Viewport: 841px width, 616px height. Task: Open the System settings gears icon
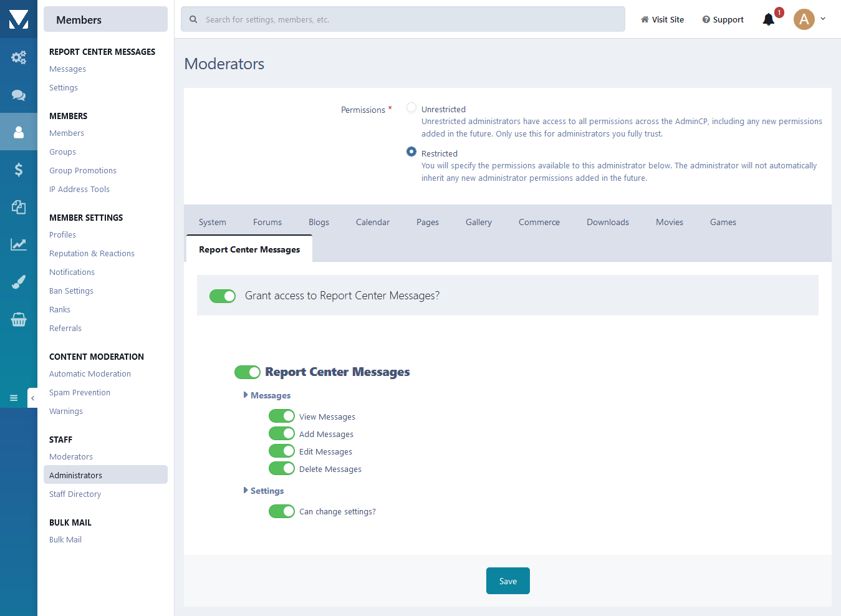click(x=19, y=57)
